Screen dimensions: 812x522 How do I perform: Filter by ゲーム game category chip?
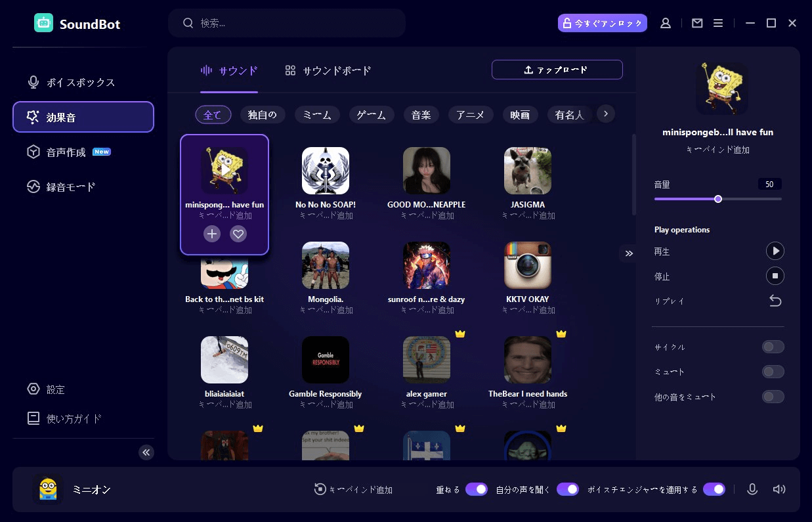372,114
